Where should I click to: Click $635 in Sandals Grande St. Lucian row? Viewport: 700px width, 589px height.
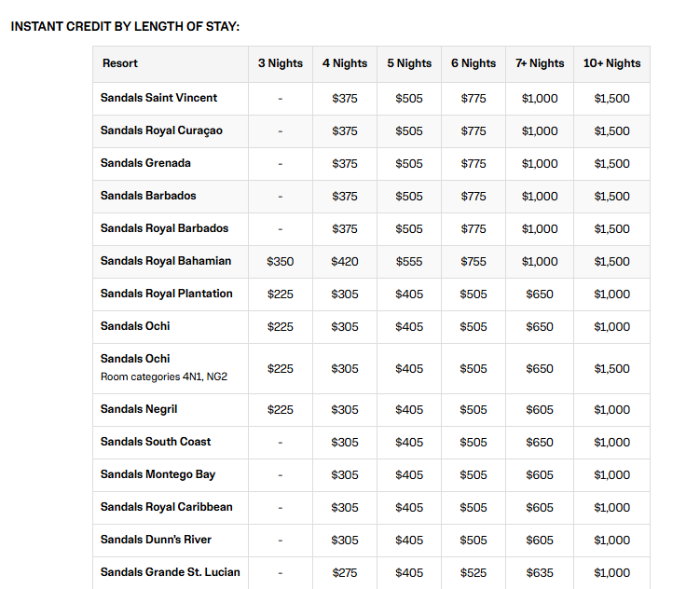pyautogui.click(x=540, y=573)
